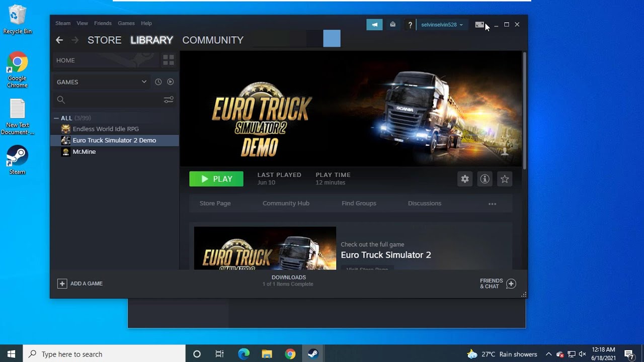Open the taskbar clock and date

coord(603,354)
